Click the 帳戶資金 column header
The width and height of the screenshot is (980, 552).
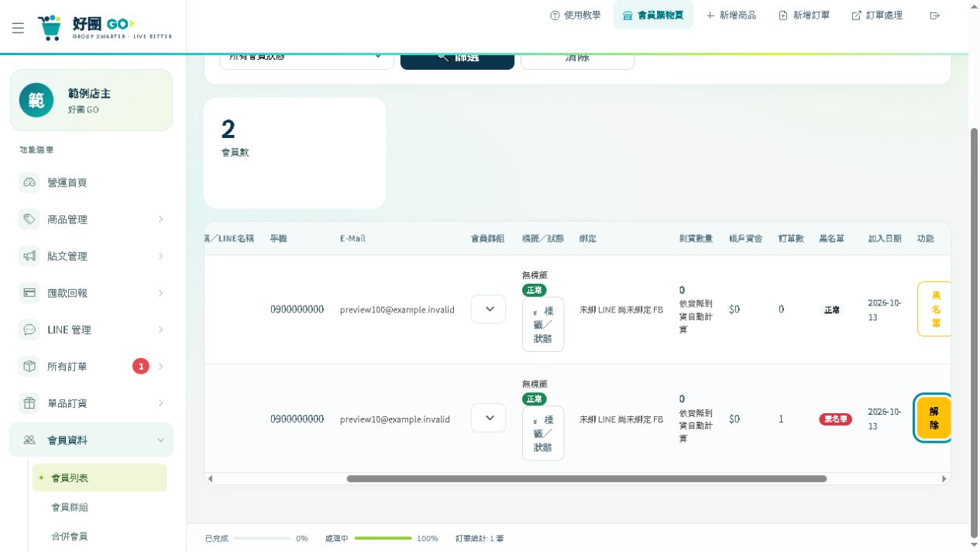tap(745, 239)
